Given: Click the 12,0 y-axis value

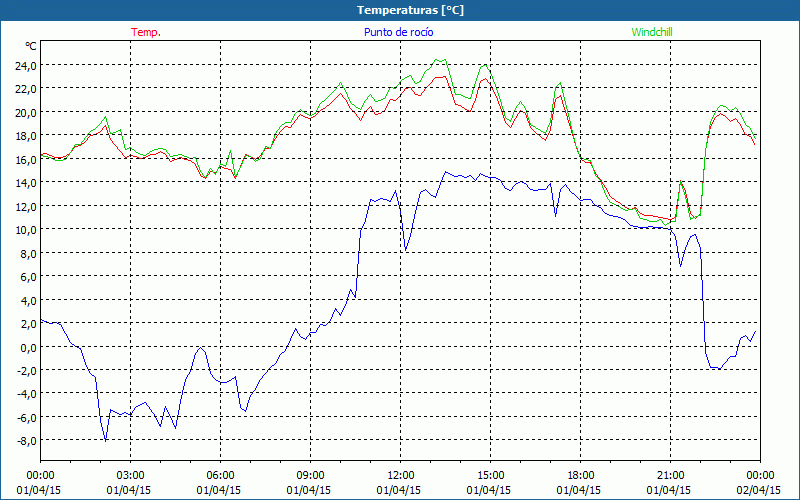Looking at the screenshot, I should click(x=26, y=206).
